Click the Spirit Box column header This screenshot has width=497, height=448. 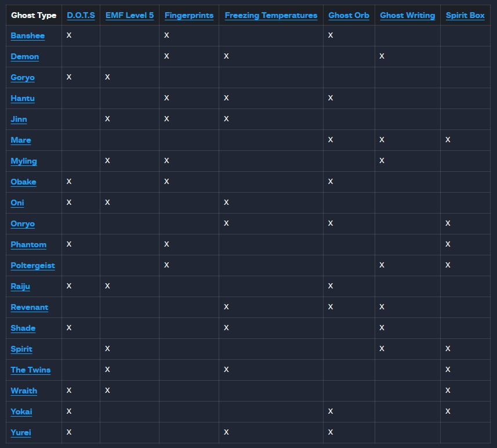(465, 16)
